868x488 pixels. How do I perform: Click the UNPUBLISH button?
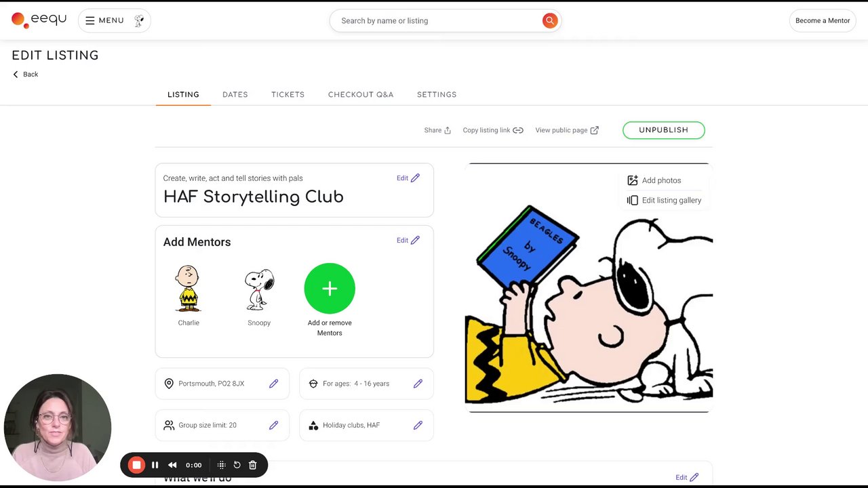[664, 130]
